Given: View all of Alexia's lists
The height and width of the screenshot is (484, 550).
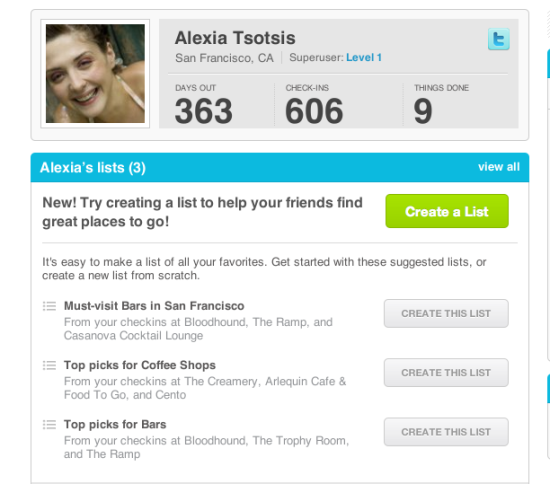Looking at the screenshot, I should [499, 167].
